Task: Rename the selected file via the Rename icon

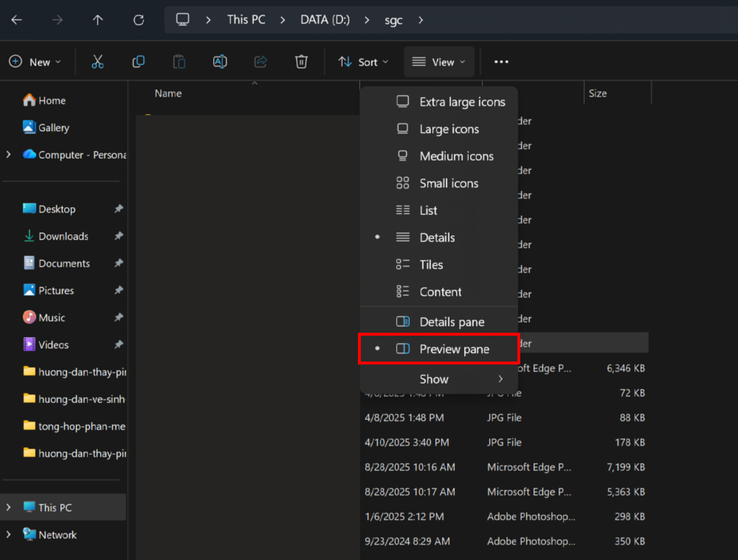Action: click(219, 61)
